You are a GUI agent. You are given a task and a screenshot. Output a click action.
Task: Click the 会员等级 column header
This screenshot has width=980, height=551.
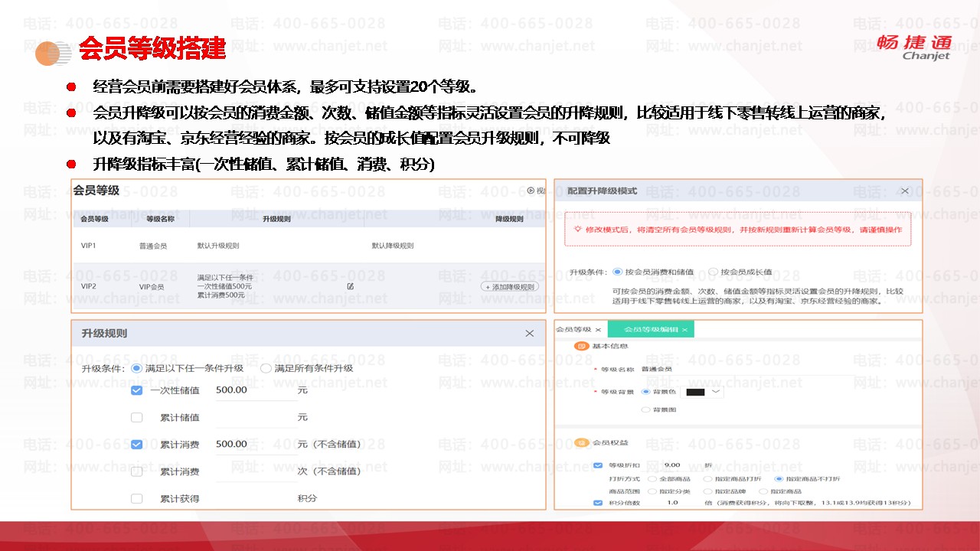click(x=94, y=219)
